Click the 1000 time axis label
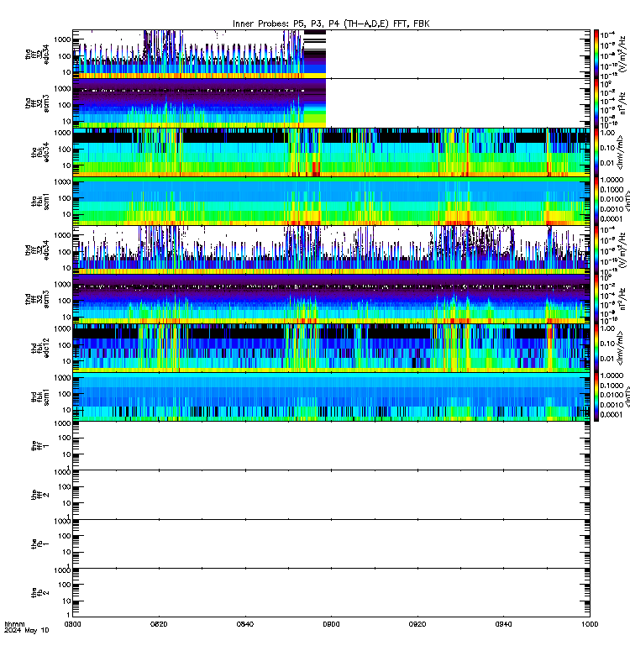Image resolution: width=630 pixels, height=672 pixels. coord(590,624)
